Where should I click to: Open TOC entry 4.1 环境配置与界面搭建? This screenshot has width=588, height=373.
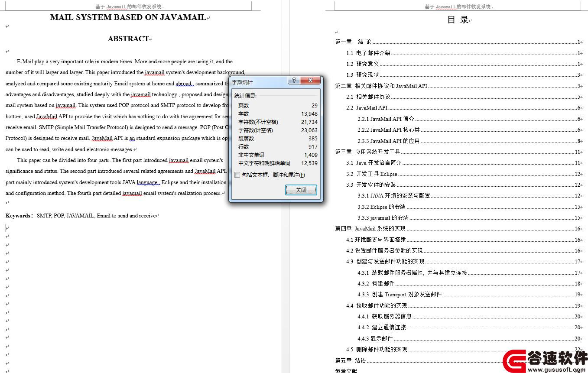[x=463, y=240]
